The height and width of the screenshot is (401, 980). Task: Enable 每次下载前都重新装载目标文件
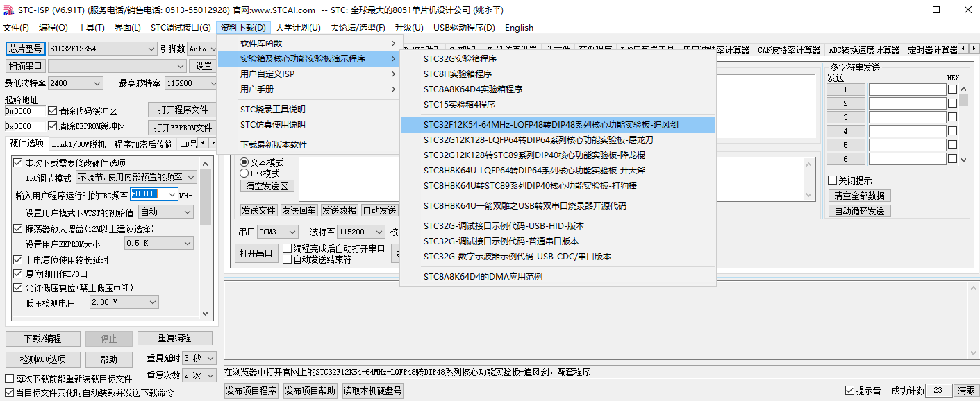9,379
